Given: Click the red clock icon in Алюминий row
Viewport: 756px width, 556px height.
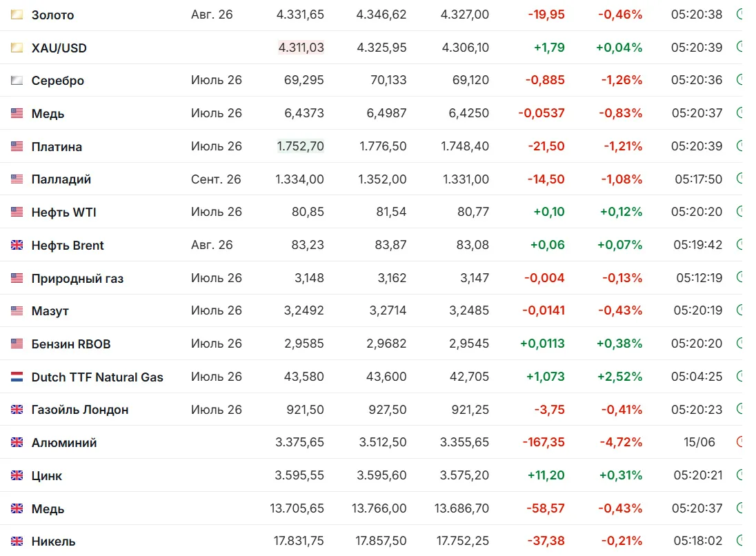Looking at the screenshot, I should pyautogui.click(x=740, y=441).
